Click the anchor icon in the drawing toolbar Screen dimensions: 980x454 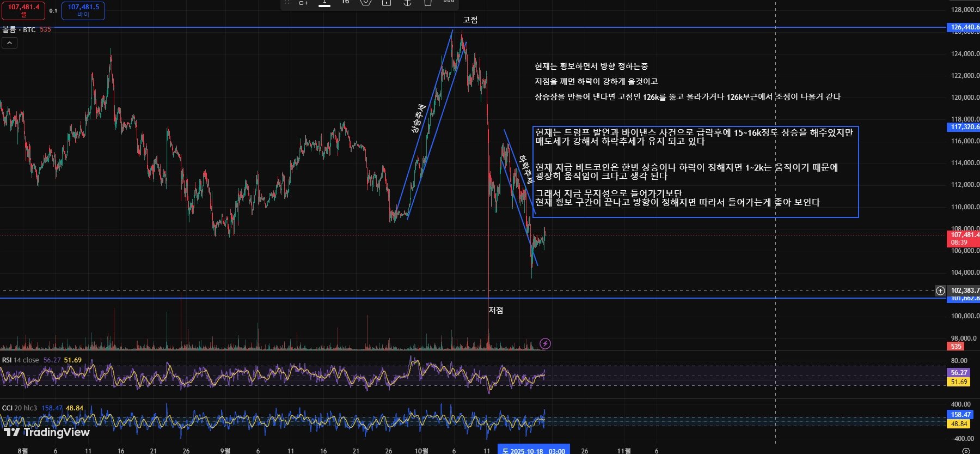(407, 3)
